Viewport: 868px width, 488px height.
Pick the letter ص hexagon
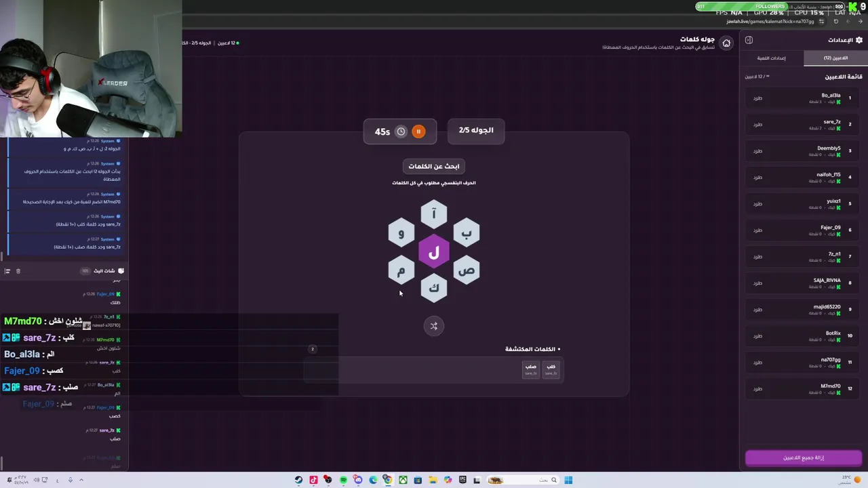coord(467,270)
